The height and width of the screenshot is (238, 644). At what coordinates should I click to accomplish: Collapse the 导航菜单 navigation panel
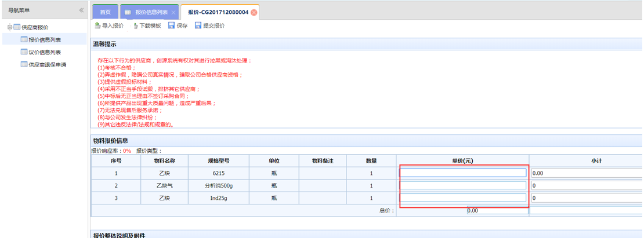(x=81, y=10)
